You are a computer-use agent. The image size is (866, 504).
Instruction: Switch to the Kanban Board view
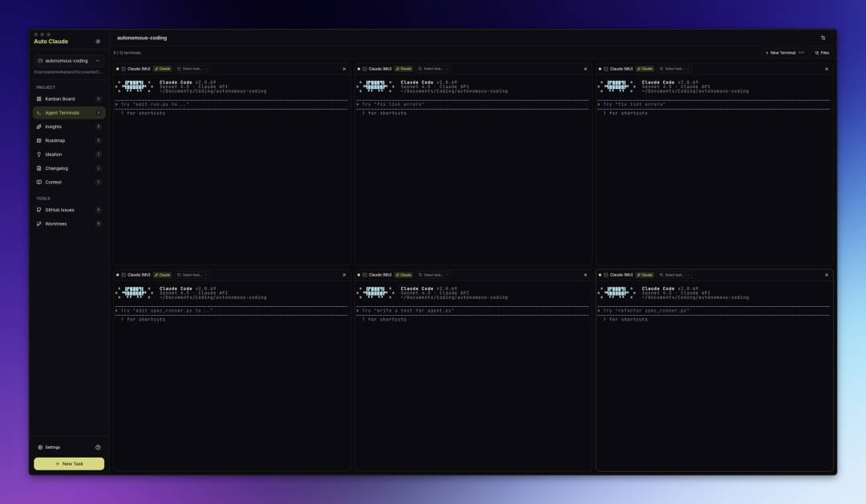point(59,98)
